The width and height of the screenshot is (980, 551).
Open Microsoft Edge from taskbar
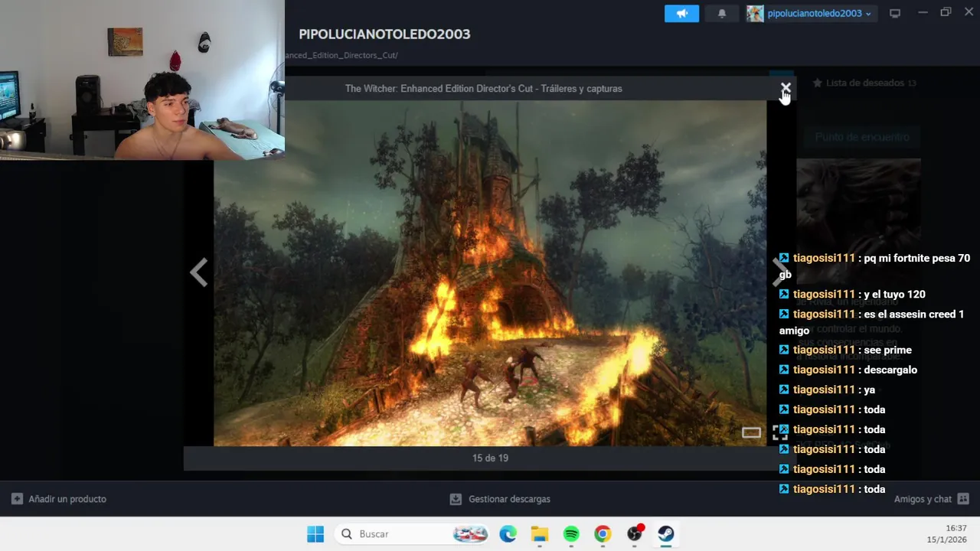click(x=508, y=534)
